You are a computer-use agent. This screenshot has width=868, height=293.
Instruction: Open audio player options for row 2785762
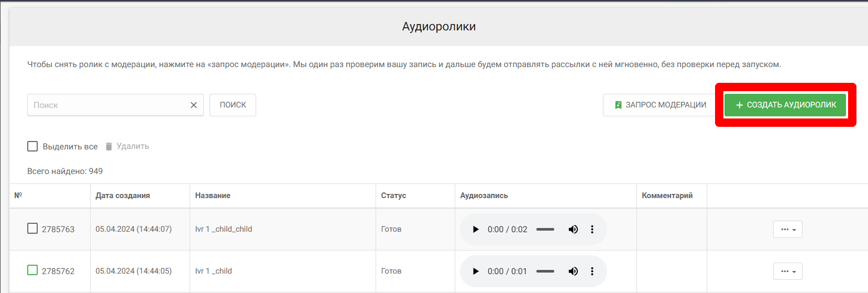(x=592, y=272)
